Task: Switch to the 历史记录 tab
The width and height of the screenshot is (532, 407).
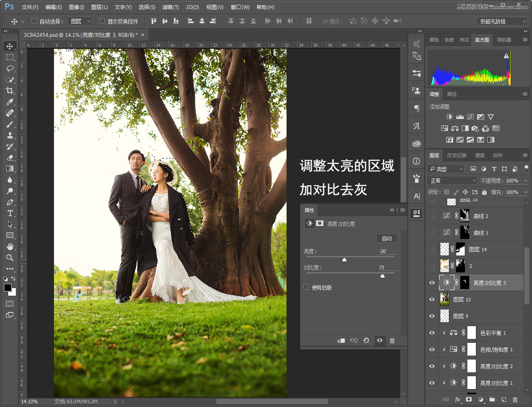Action: pos(457,155)
